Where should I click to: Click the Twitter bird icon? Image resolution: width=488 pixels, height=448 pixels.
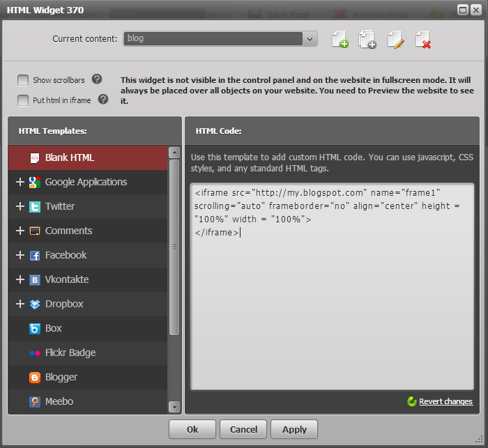coord(35,206)
